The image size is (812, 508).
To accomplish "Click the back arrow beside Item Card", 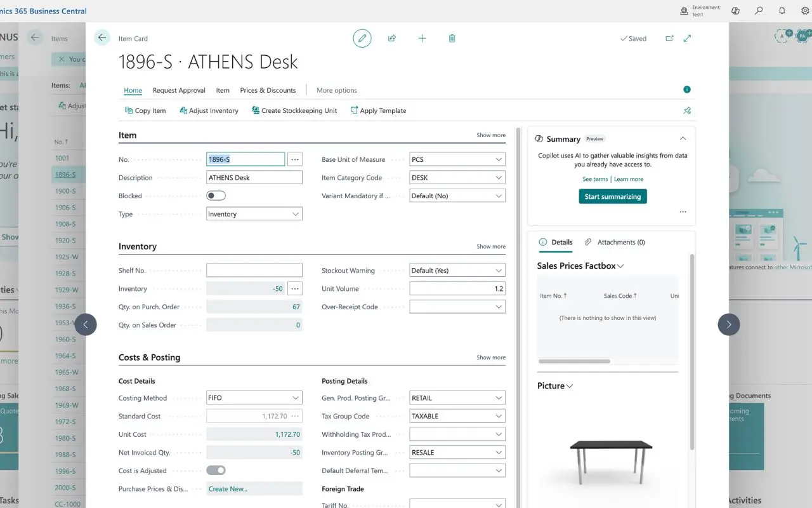I will click(102, 37).
